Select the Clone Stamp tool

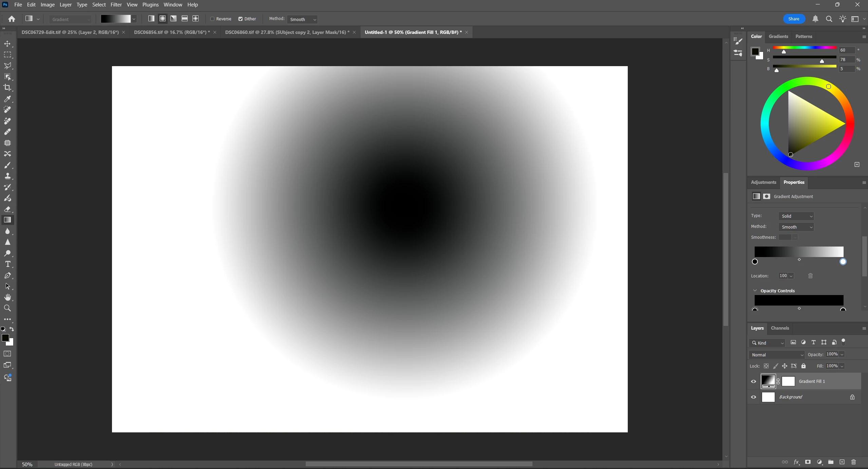coord(7,176)
